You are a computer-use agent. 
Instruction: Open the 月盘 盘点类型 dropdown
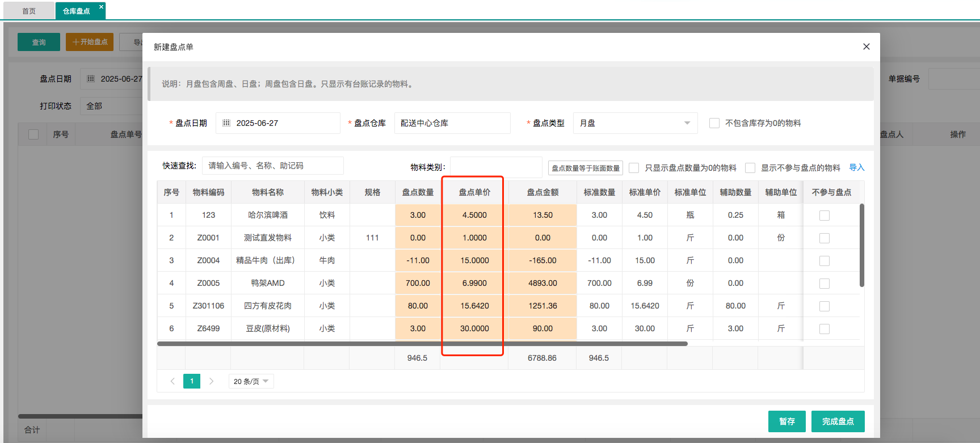[x=634, y=123]
